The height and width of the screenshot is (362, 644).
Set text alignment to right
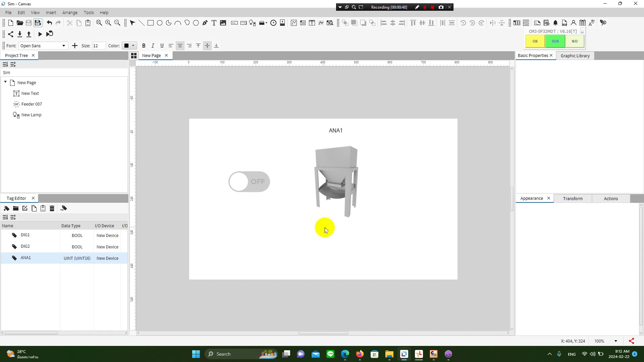(189, 46)
